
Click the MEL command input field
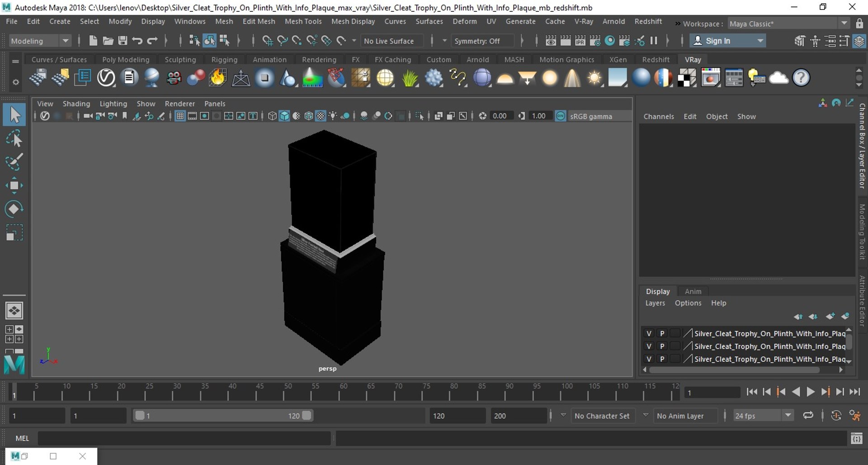point(184,438)
